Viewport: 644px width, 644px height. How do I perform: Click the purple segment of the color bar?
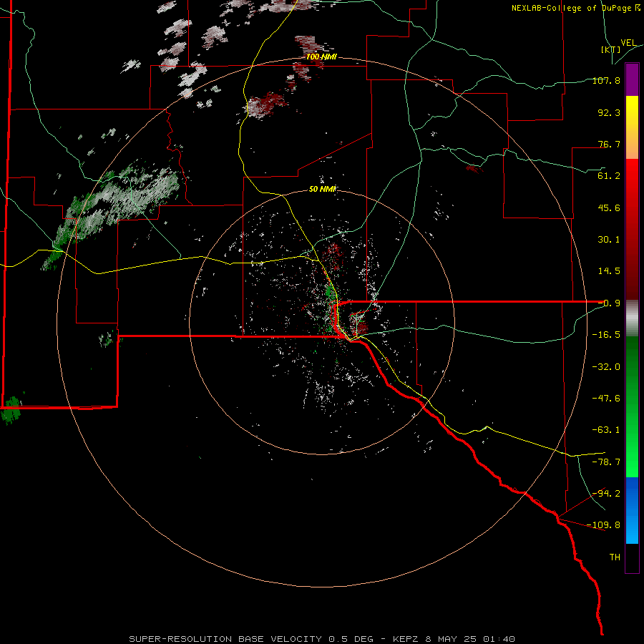[632, 79]
